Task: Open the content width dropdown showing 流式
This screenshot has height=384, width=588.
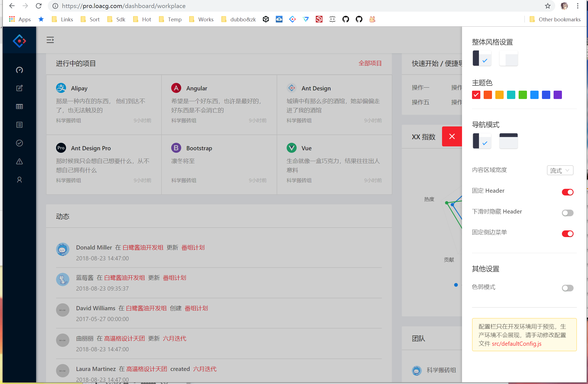Action: pos(560,170)
